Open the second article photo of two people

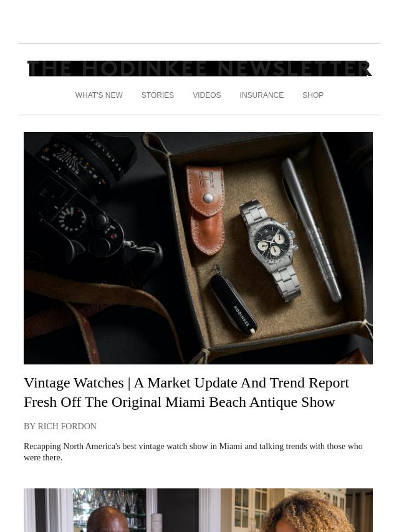point(198,510)
